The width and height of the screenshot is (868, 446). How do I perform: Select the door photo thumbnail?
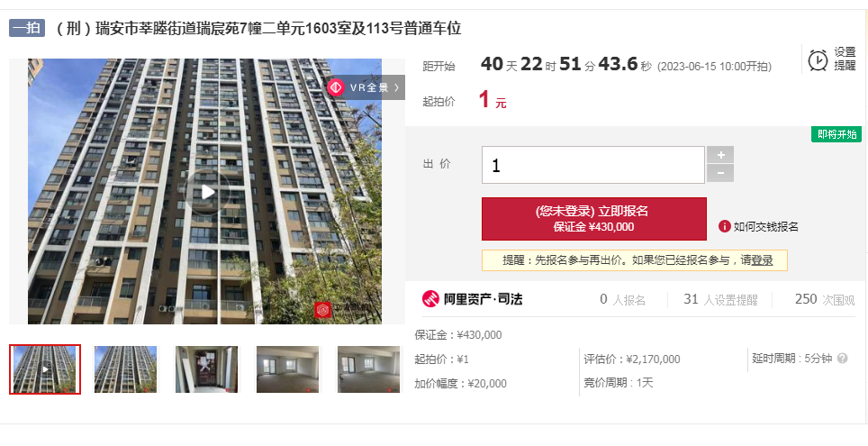point(206,369)
